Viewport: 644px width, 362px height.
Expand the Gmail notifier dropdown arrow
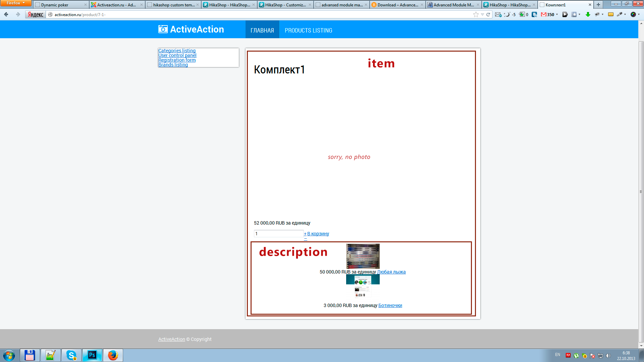[557, 14]
